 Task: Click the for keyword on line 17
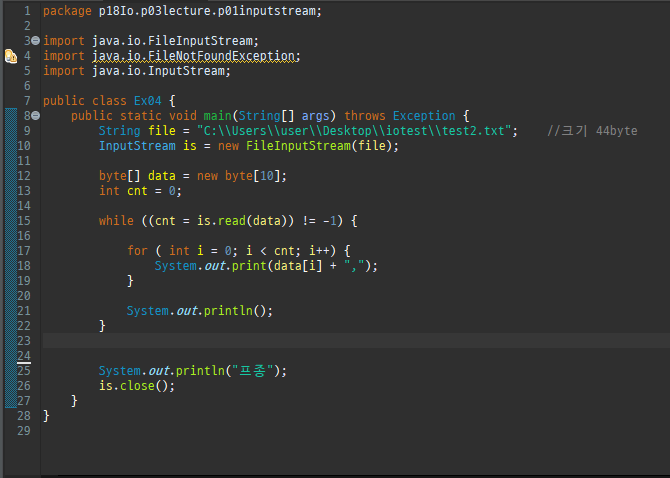tap(137, 250)
